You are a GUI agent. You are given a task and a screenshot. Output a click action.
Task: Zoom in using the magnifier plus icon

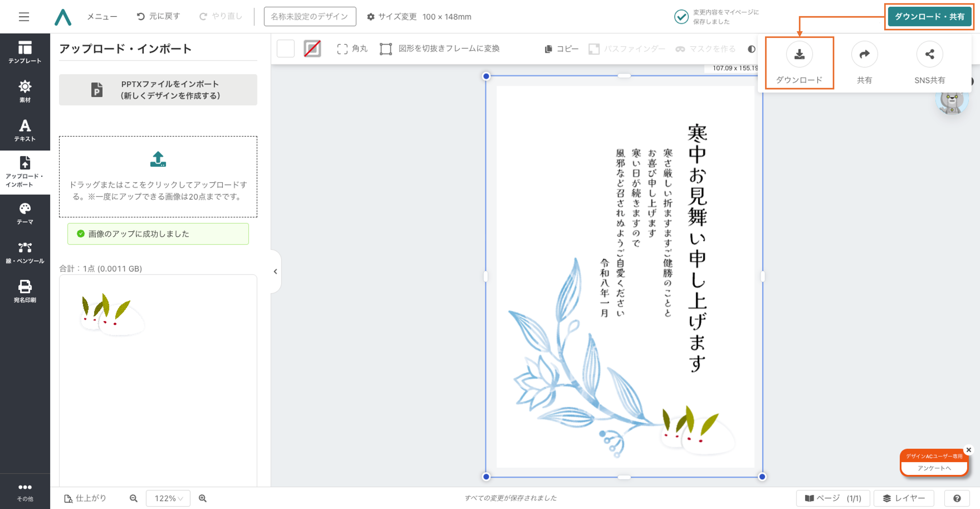203,498
